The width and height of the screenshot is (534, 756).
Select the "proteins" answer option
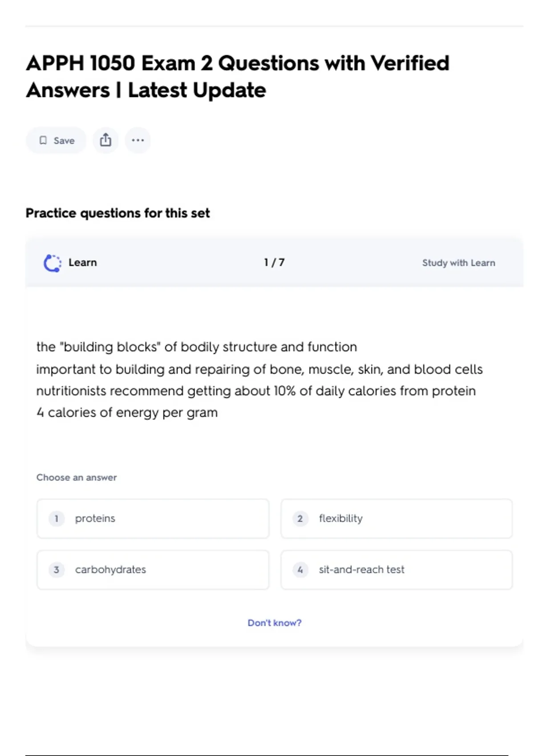point(153,519)
